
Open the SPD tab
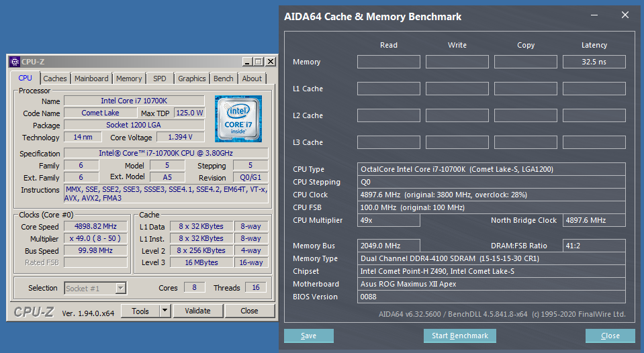click(x=160, y=79)
